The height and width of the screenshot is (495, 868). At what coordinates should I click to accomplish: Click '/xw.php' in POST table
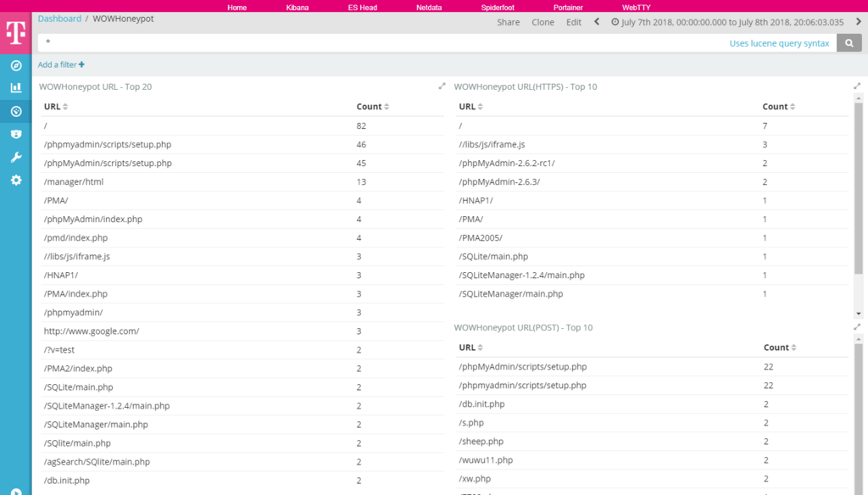click(475, 479)
